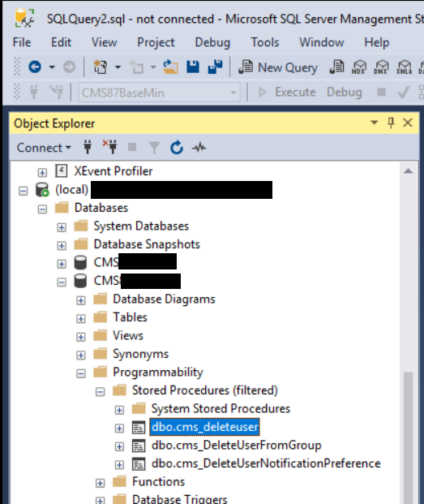Image resolution: width=424 pixels, height=504 pixels.
Task: Pin the Object Explorer panel
Action: coord(391,123)
